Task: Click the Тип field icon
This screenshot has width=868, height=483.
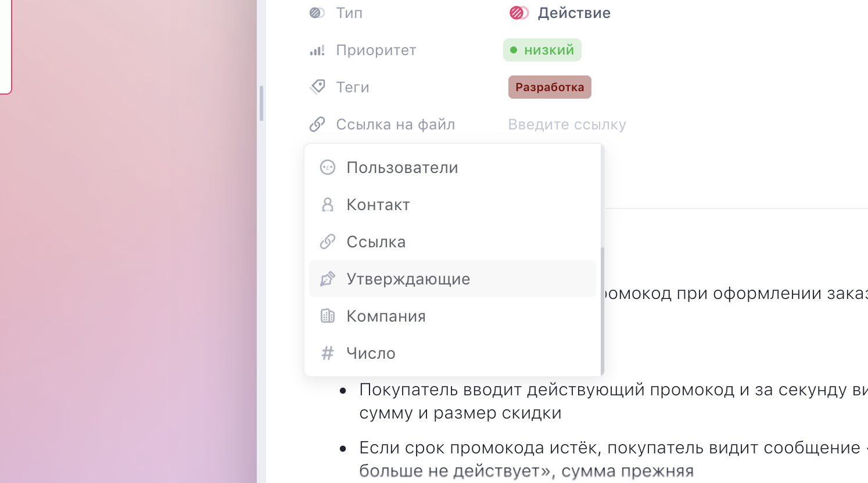Action: (317, 13)
